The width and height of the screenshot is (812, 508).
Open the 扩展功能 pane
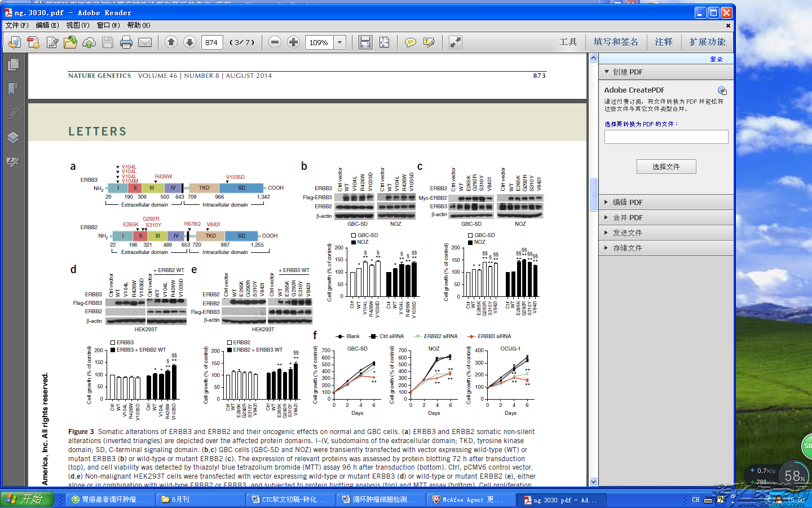tap(707, 42)
